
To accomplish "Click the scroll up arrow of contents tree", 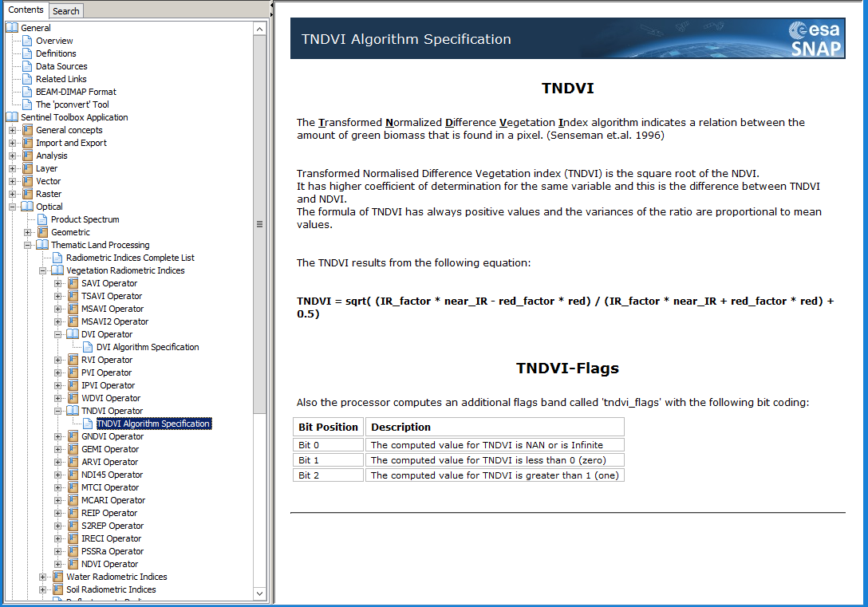I will 259,29.
